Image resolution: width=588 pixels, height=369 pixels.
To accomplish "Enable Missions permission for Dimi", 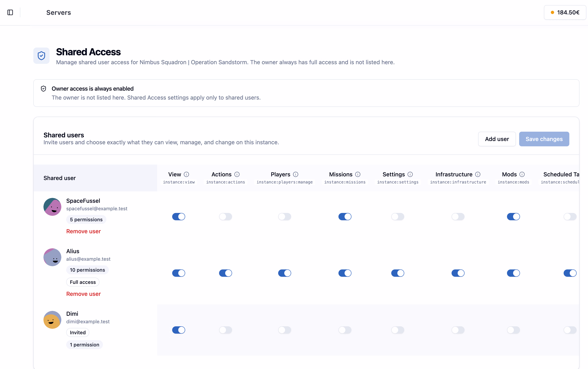I will [345, 330].
